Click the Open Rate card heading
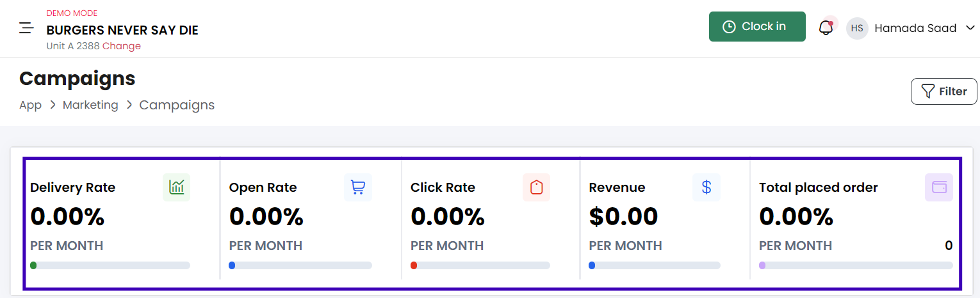Viewport: 980px width, 298px height. pos(263,187)
